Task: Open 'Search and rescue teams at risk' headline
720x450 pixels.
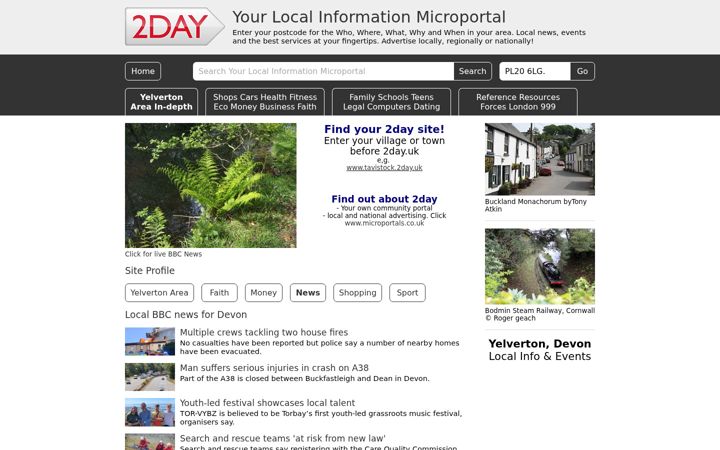Action: pos(283,438)
